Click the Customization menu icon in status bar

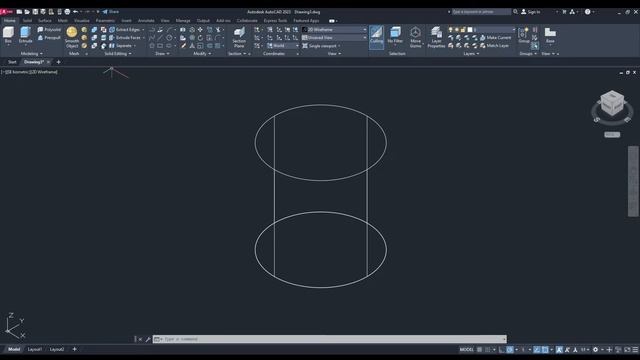[635, 349]
